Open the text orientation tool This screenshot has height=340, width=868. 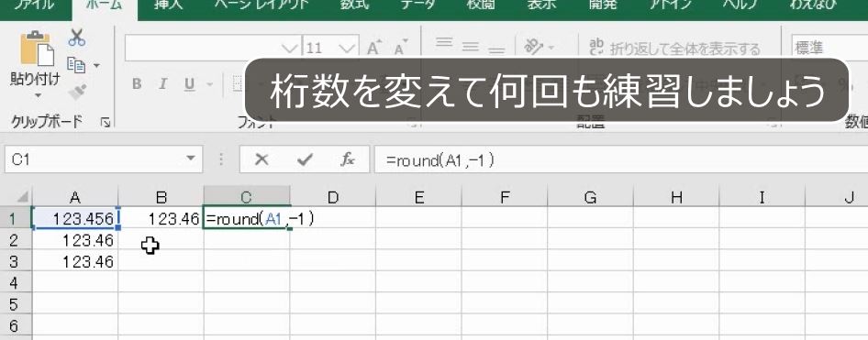point(534,48)
